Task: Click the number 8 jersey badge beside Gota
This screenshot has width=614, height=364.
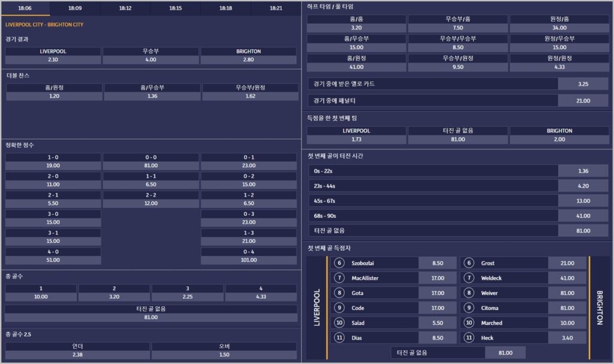Action: [x=339, y=293]
